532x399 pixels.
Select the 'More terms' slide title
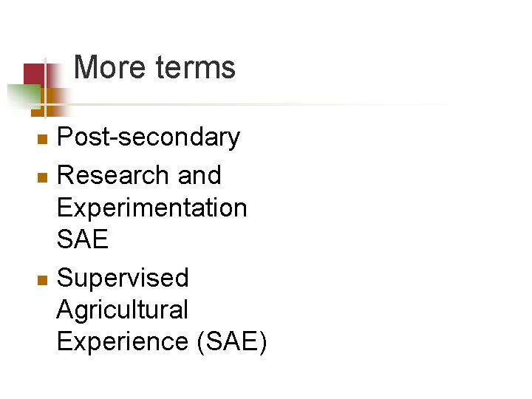pos(154,67)
